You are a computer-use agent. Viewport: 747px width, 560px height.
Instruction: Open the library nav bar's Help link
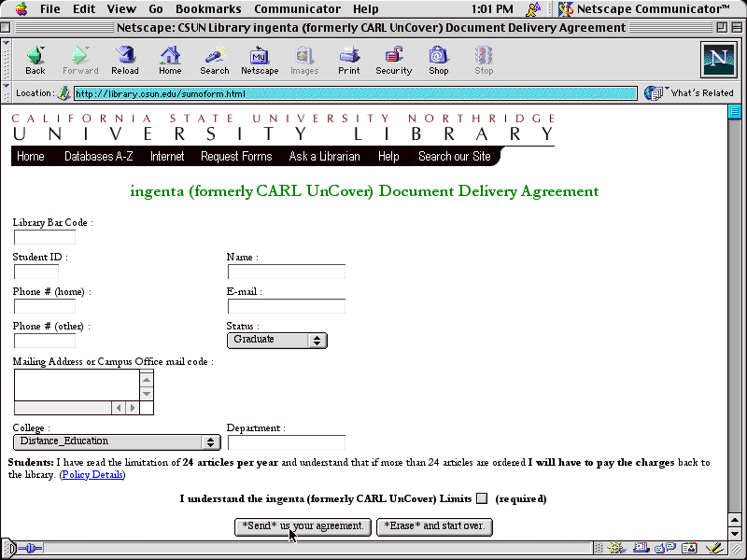[x=388, y=156]
